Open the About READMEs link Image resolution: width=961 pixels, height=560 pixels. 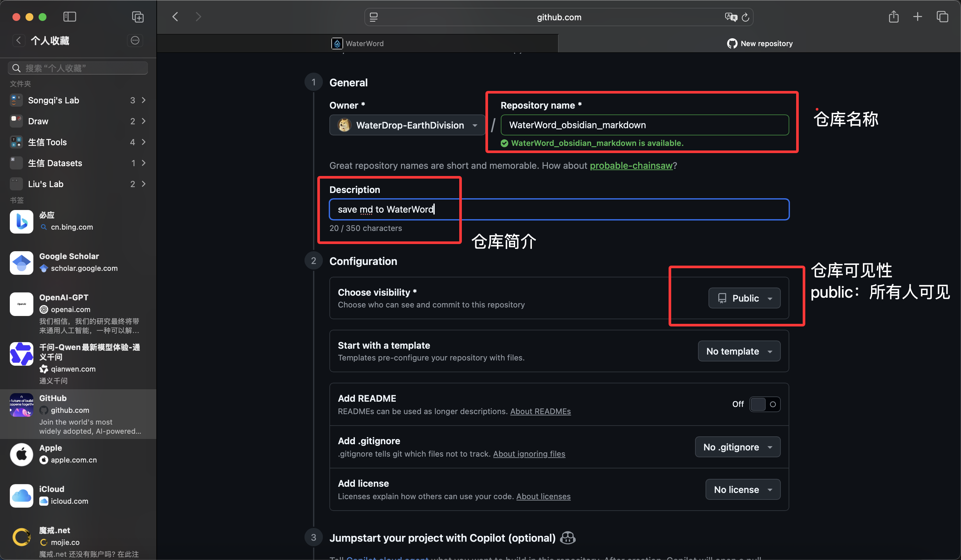click(540, 411)
